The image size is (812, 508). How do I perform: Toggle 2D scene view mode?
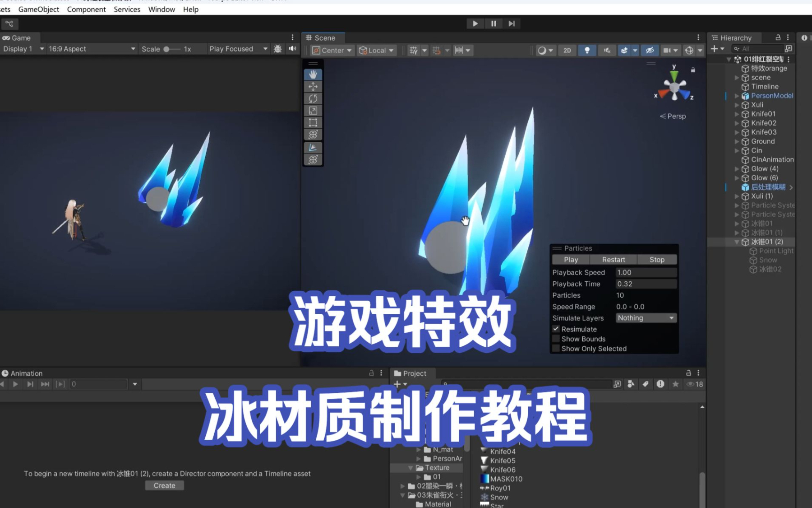tap(567, 51)
